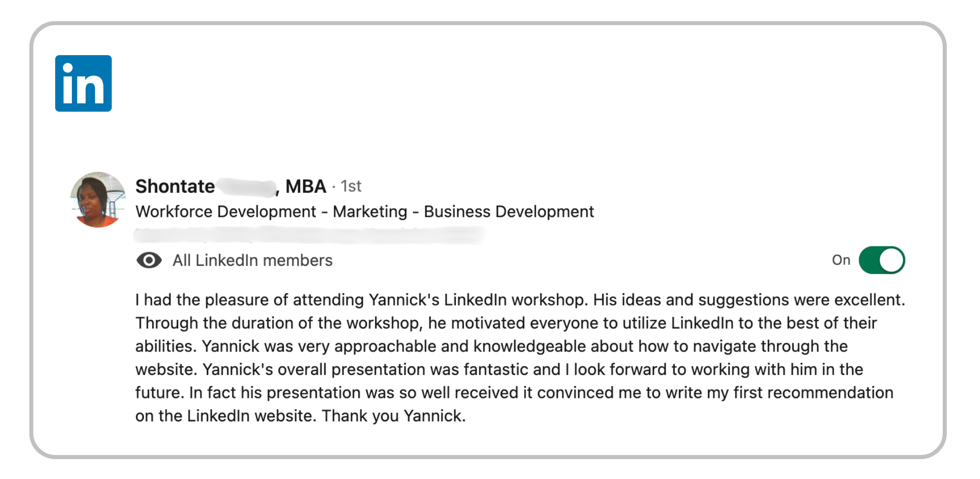Click the blurred line below the headline

point(309,235)
